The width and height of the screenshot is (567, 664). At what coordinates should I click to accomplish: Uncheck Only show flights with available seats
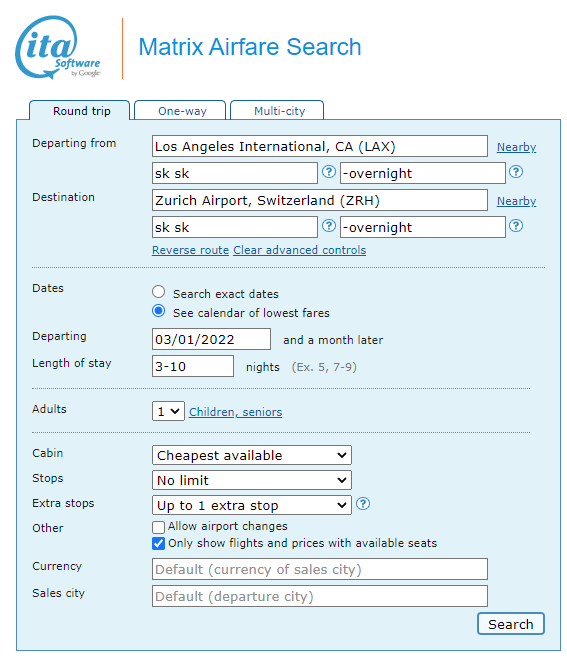coord(158,544)
